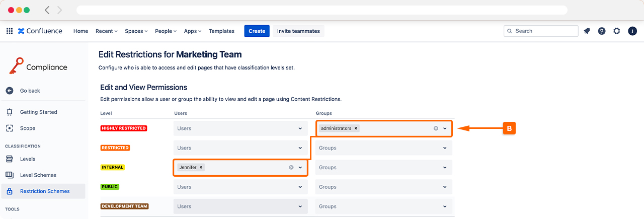Open Users dropdown for Public level
644x219 pixels.
click(x=300, y=187)
